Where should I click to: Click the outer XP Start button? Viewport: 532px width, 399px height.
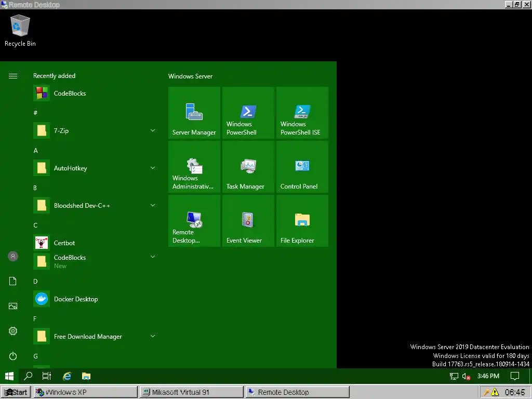coord(16,392)
